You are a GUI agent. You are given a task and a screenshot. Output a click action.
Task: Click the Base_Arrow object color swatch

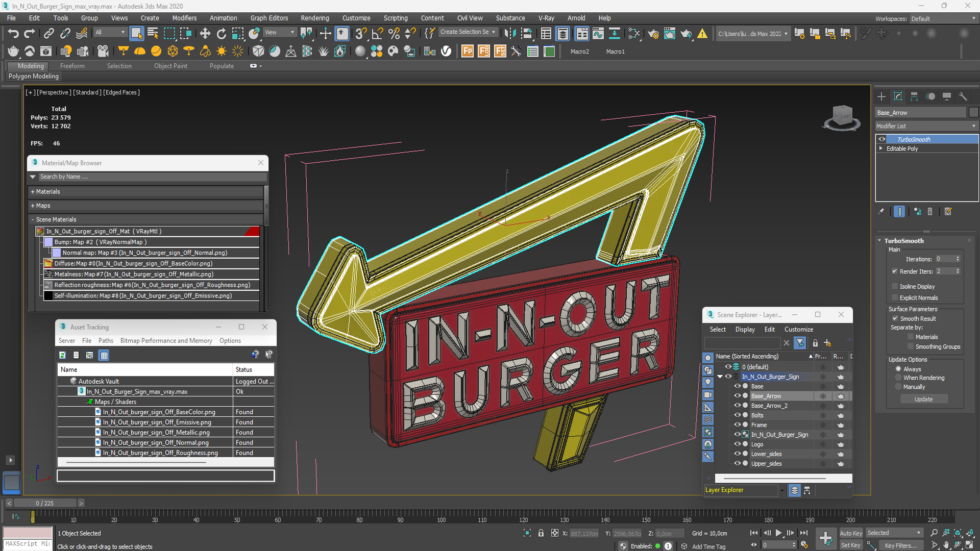tap(973, 112)
